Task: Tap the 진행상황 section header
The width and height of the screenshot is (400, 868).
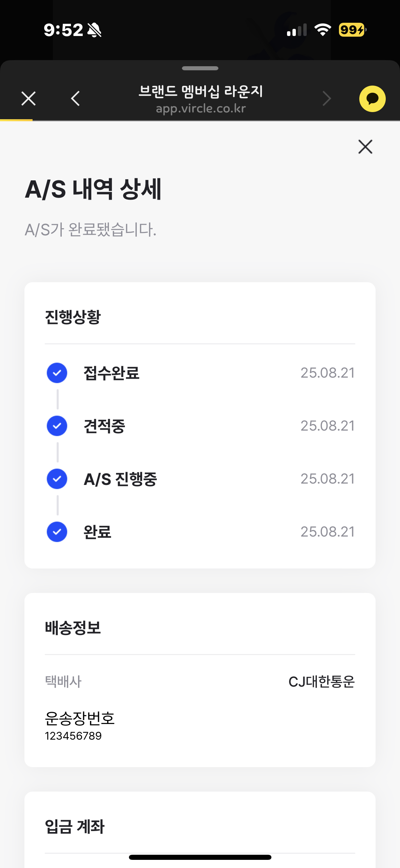Action: click(73, 317)
